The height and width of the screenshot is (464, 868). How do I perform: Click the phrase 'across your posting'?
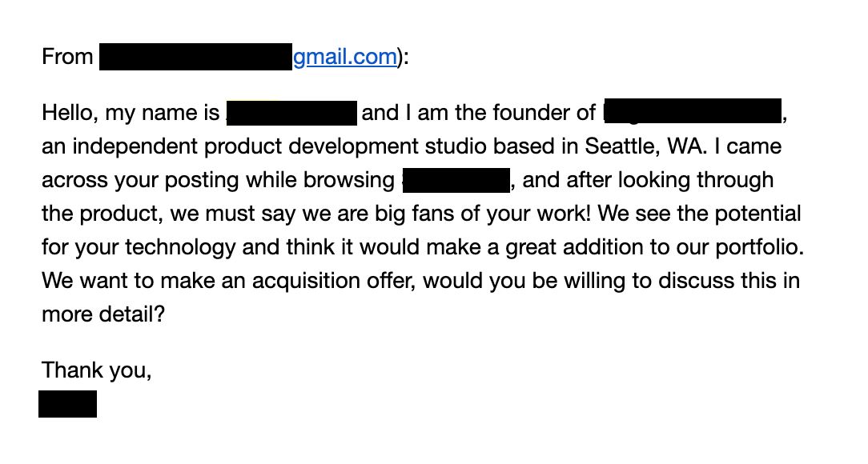click(x=141, y=180)
